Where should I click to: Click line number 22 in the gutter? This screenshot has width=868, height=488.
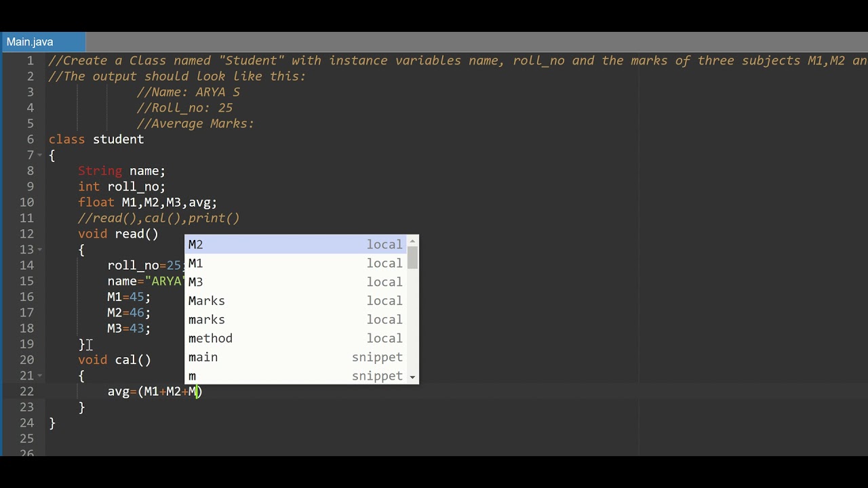point(26,391)
